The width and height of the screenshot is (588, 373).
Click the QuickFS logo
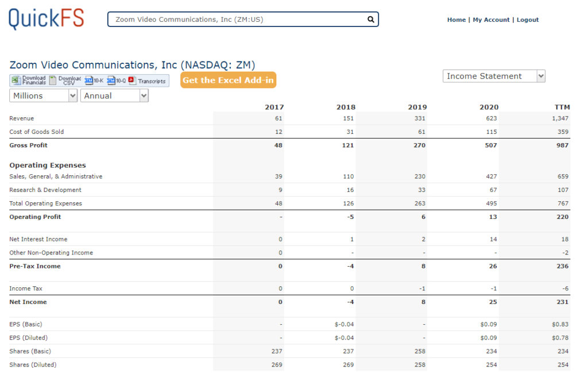pos(46,19)
